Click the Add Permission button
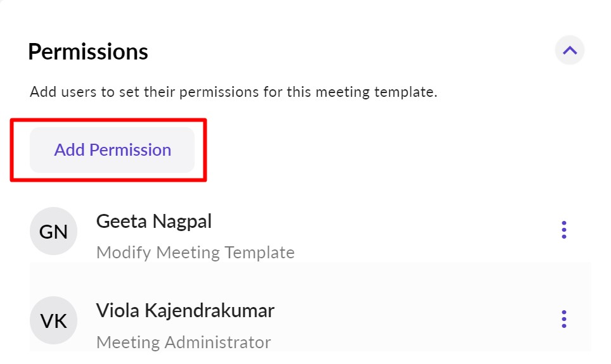Image resolution: width=611 pixels, height=364 pixels. pyautogui.click(x=112, y=150)
